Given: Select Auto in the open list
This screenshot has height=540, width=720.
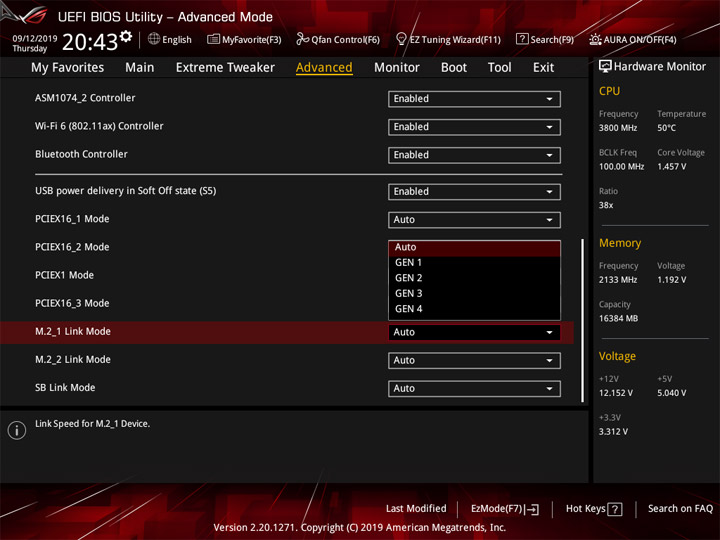Looking at the screenshot, I should coord(474,247).
